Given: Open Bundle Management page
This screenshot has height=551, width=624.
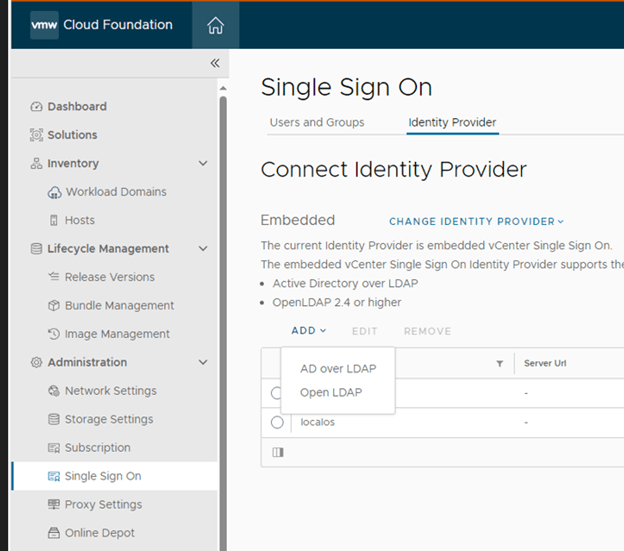Looking at the screenshot, I should coord(119,306).
